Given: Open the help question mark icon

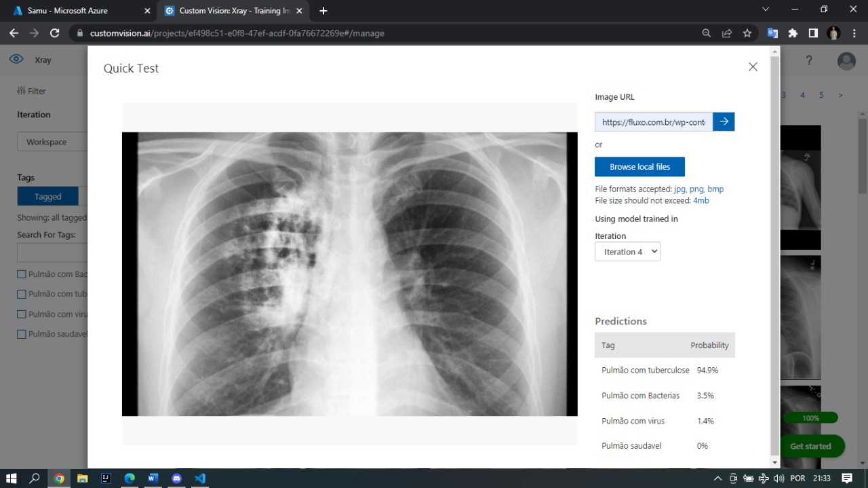Looking at the screenshot, I should pos(808,60).
